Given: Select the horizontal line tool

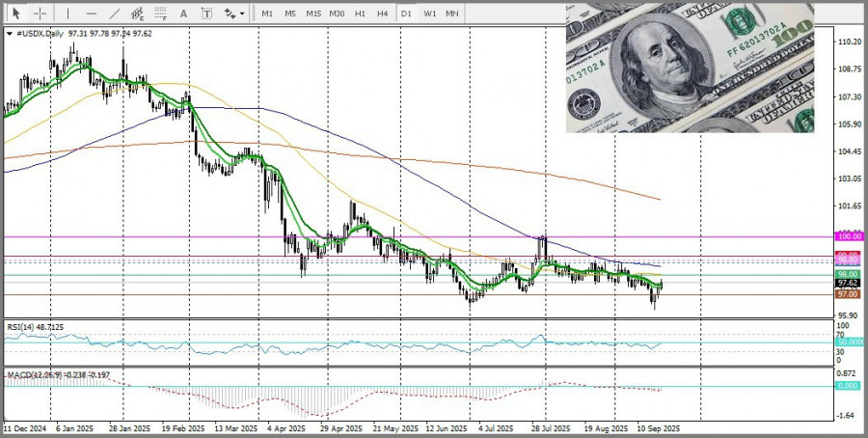Looking at the screenshot, I should (92, 14).
